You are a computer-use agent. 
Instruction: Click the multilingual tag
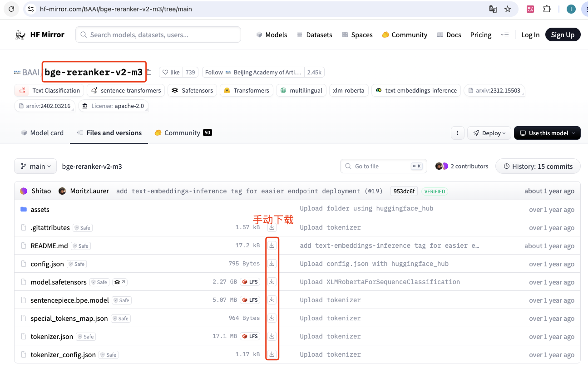pyautogui.click(x=301, y=90)
